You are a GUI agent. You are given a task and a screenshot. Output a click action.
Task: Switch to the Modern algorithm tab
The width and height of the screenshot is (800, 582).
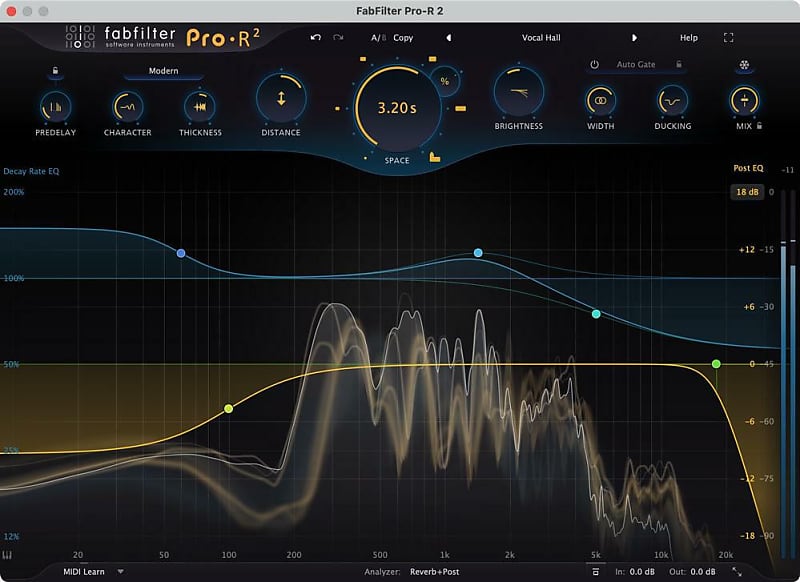163,71
